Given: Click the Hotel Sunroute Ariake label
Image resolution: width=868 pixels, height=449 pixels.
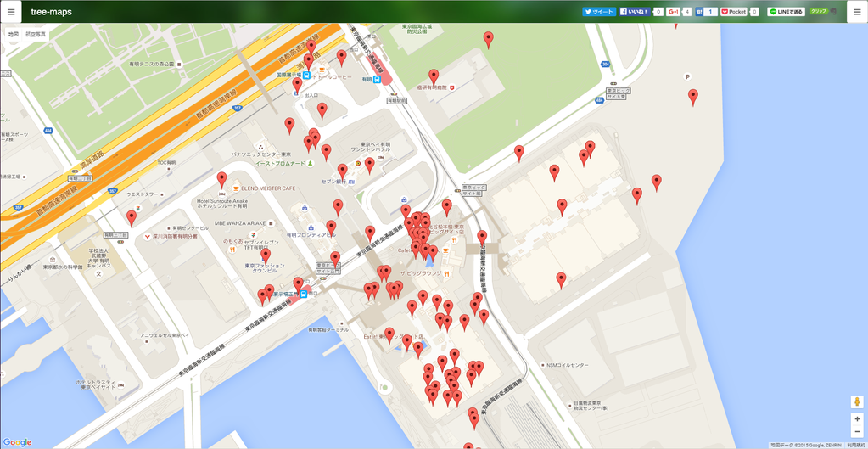Looking at the screenshot, I should (x=222, y=203).
